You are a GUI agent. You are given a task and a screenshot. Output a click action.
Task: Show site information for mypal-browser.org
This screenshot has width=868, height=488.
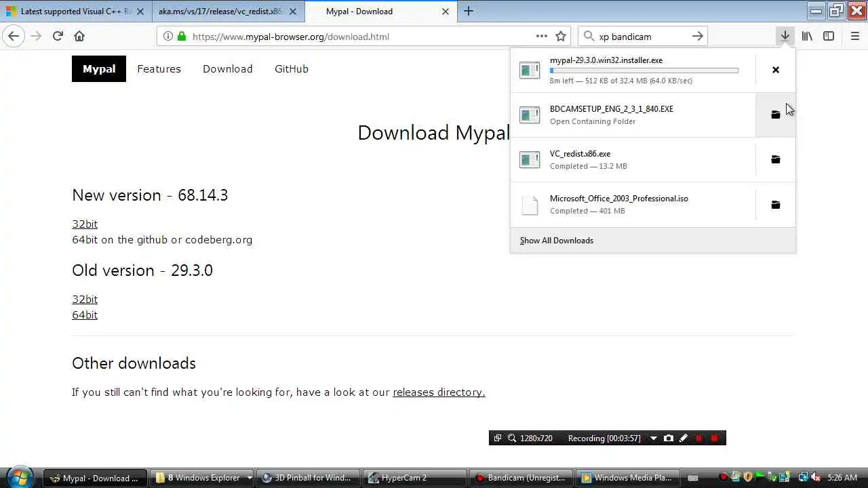(168, 37)
